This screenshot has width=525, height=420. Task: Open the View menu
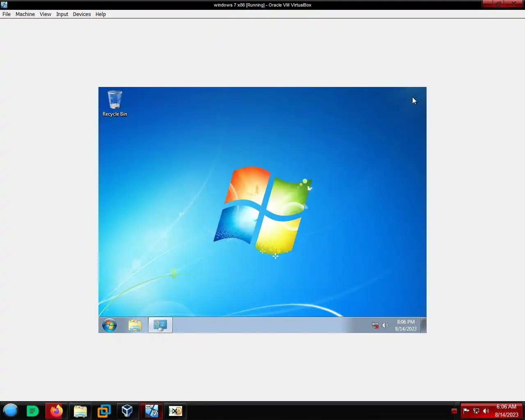tap(45, 14)
